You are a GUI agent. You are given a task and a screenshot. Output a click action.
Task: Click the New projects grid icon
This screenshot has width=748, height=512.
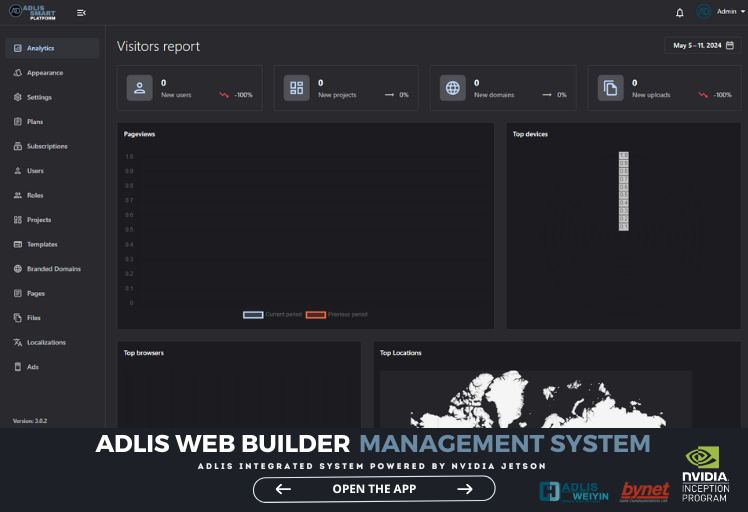coord(296,88)
